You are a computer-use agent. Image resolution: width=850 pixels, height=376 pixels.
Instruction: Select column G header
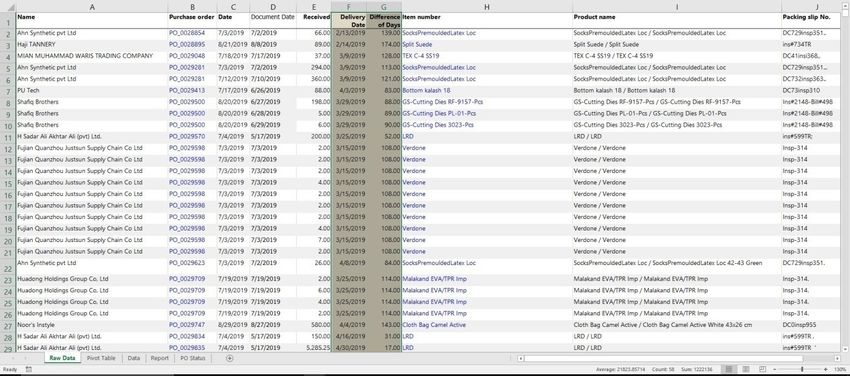(x=384, y=7)
